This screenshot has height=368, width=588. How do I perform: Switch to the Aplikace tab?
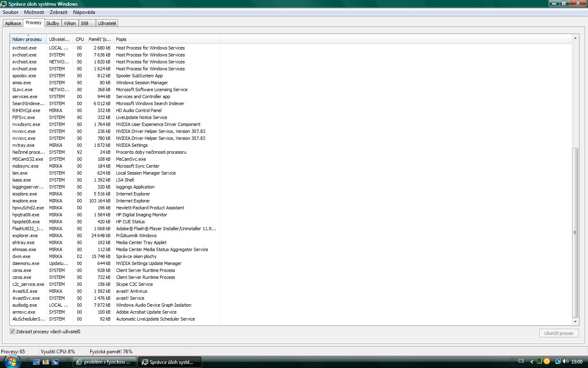click(13, 23)
